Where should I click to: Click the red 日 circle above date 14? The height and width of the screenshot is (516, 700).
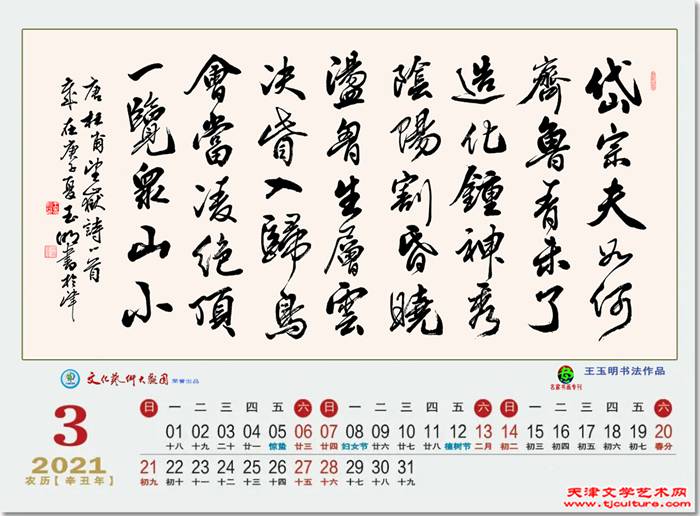[x=509, y=408]
